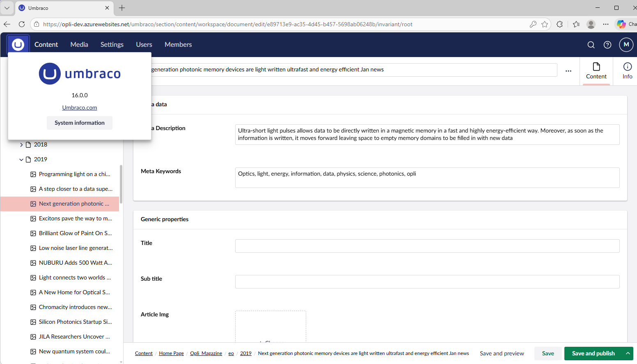Go to the Settings section
Screen dimensions: 637x364
(112, 45)
